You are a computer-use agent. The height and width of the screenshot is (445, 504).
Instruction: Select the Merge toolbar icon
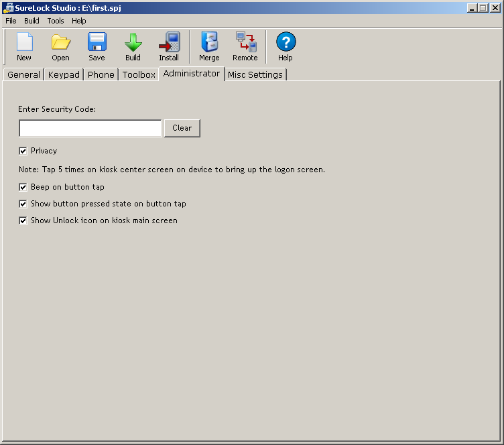pyautogui.click(x=209, y=46)
